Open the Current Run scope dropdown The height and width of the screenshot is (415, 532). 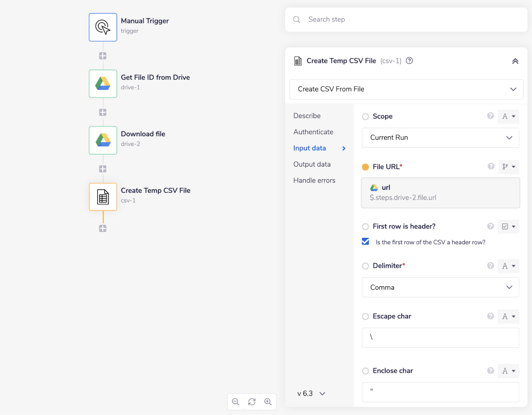point(440,138)
